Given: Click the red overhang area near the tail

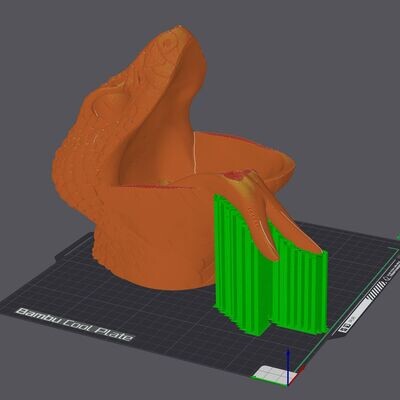Looking at the screenshot, I should click(238, 175).
